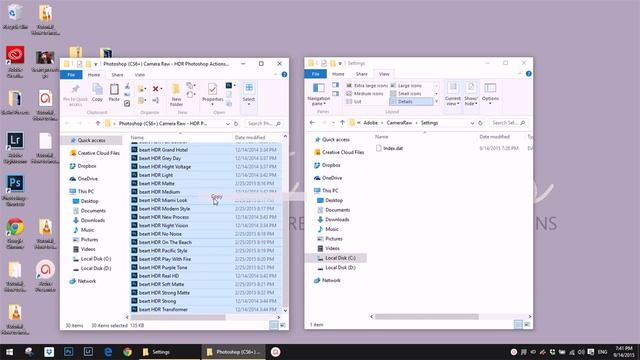Open the Share tab in the Photoshop window

point(117,75)
